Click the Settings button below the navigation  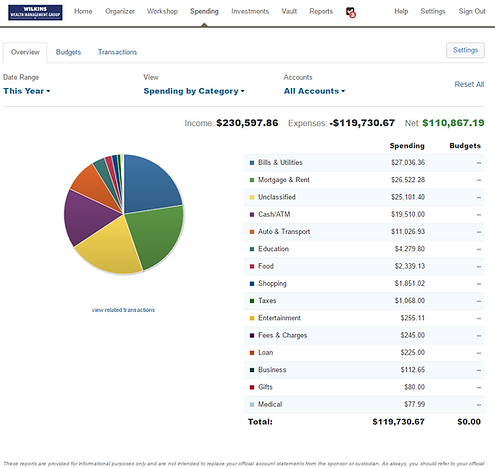tap(465, 50)
